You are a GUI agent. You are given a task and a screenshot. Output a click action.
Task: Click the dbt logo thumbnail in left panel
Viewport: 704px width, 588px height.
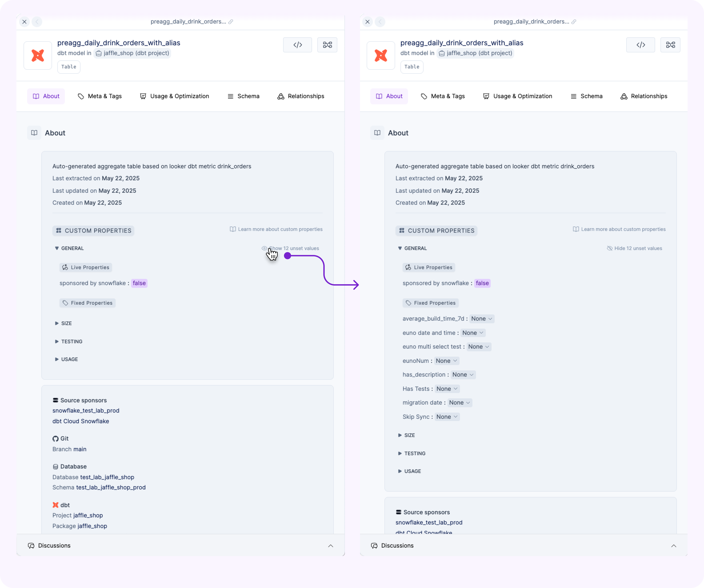point(38,56)
